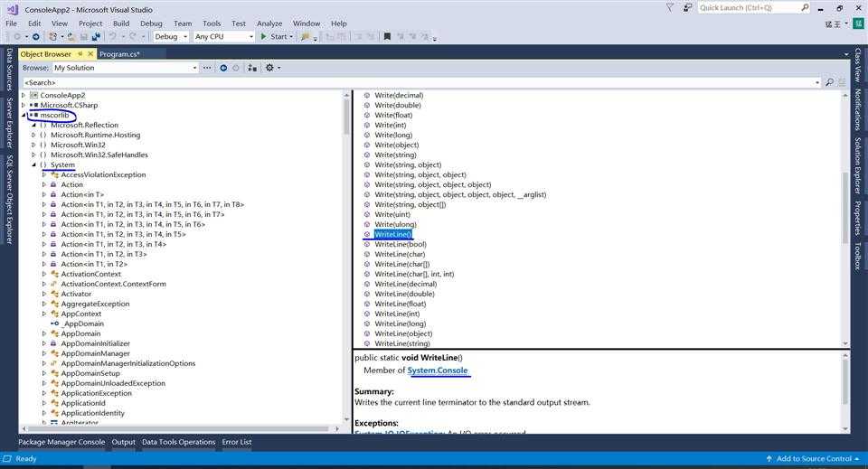Screen dimensions: 868x469
Task: Open the Package Manager Console tab
Action: click(x=61, y=442)
